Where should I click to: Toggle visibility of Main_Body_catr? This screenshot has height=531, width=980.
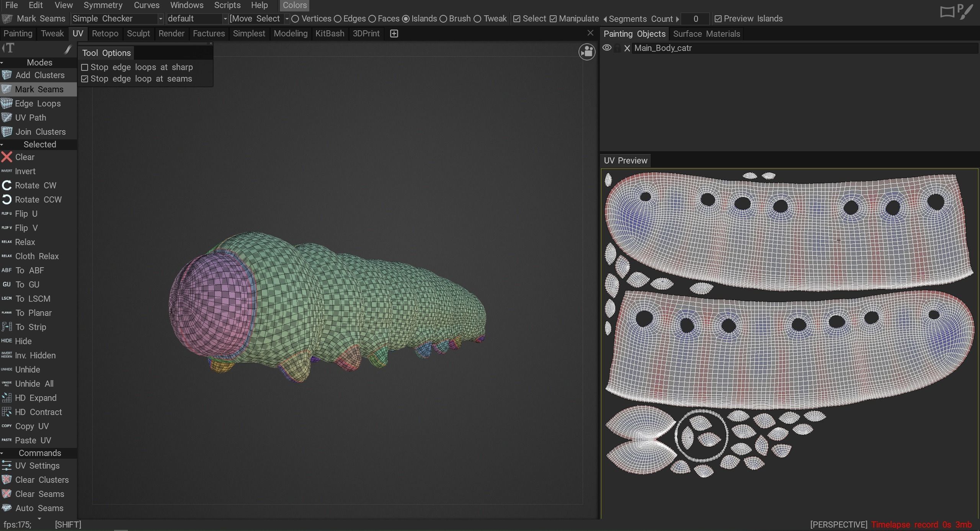(607, 48)
